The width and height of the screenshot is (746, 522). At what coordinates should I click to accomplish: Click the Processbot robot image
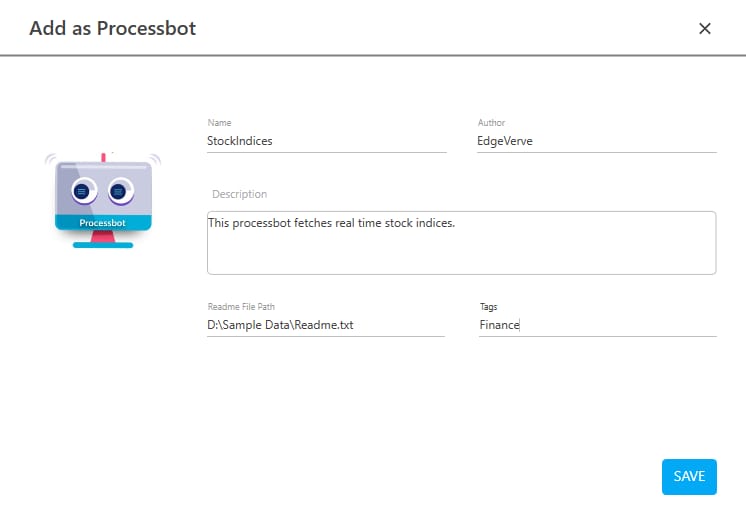click(x=103, y=200)
